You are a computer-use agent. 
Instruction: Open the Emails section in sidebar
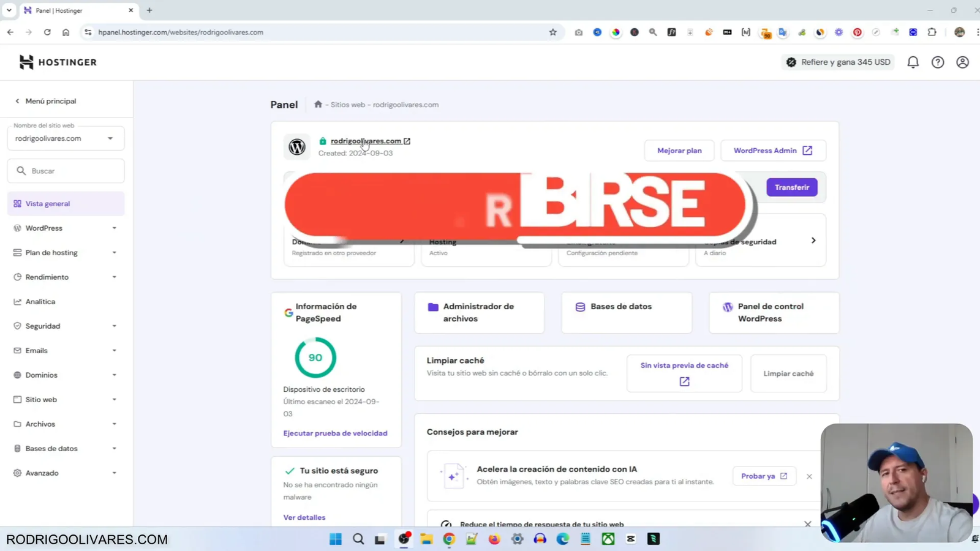(x=37, y=350)
